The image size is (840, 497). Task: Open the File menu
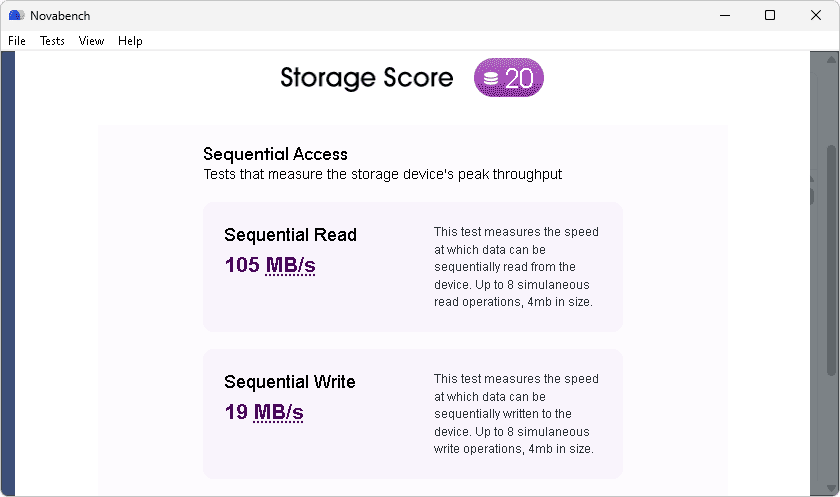(x=17, y=41)
